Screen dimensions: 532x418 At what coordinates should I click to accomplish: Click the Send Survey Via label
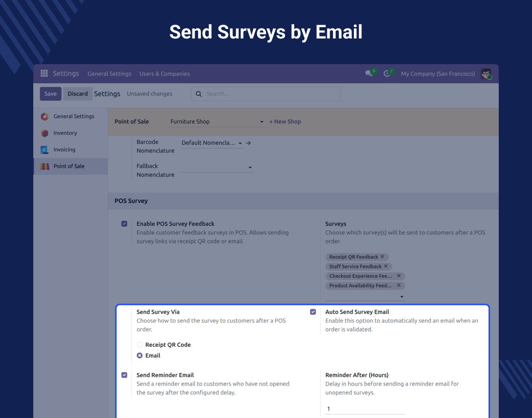click(x=158, y=312)
